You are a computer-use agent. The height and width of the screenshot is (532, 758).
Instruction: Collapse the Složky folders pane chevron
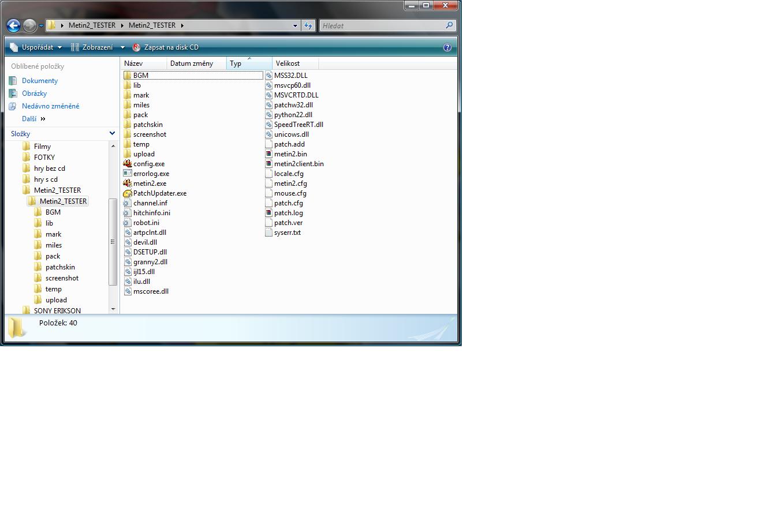click(x=112, y=133)
